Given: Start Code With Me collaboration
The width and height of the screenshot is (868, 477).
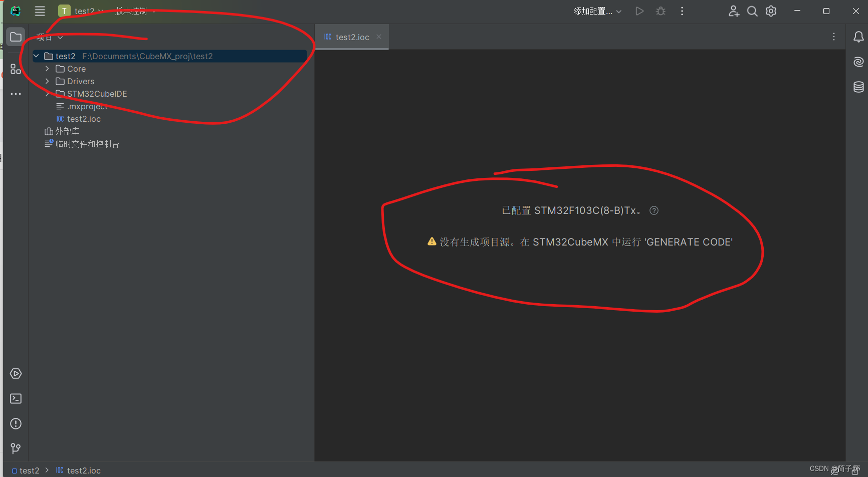Looking at the screenshot, I should click(733, 11).
